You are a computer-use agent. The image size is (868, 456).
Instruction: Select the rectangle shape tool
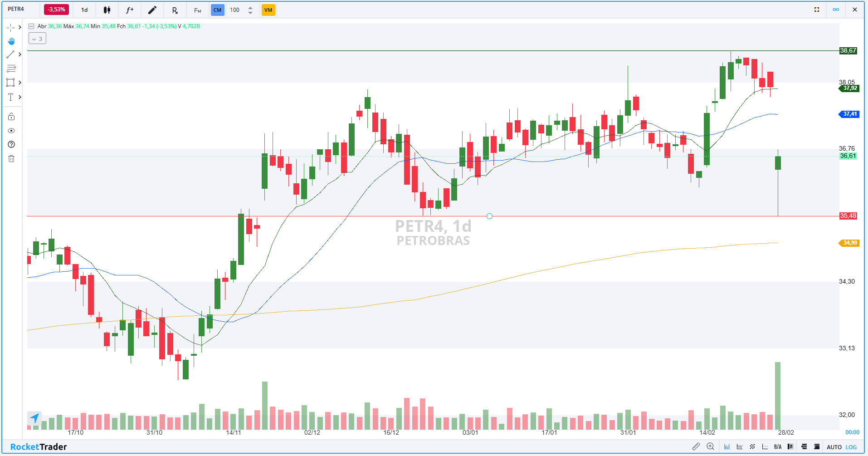(10, 83)
